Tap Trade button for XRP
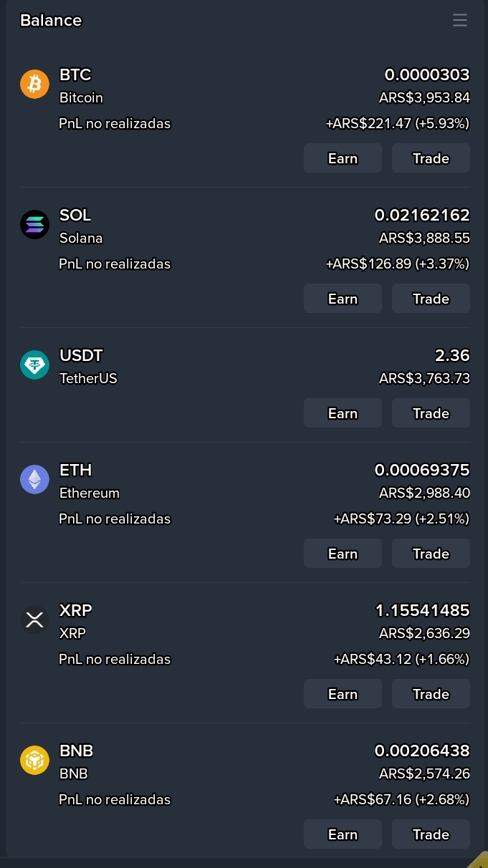Image resolution: width=488 pixels, height=868 pixels. click(x=431, y=694)
